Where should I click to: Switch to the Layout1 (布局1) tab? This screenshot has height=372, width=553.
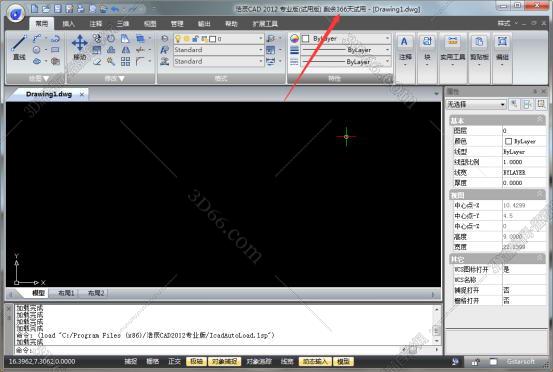66,293
